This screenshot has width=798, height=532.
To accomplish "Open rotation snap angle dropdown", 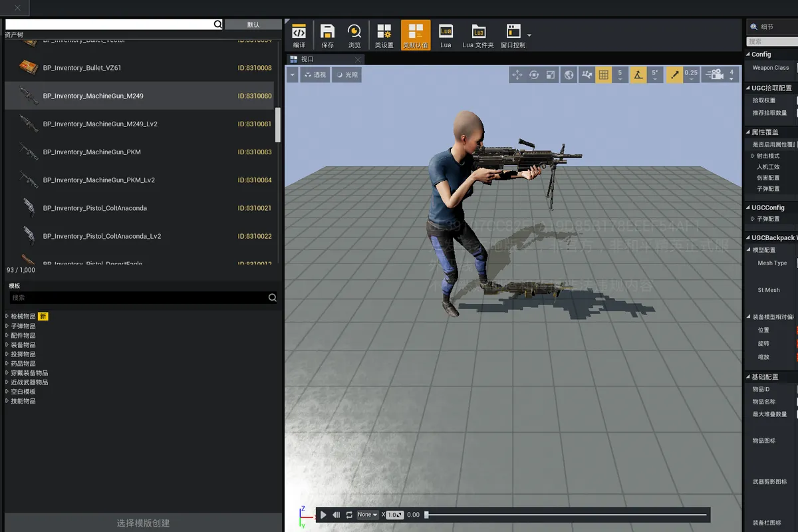I will click(x=655, y=74).
